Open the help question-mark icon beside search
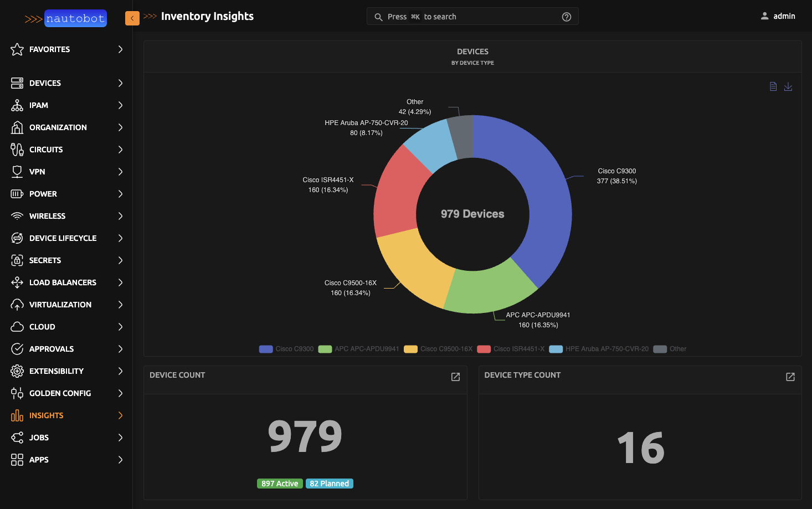 (566, 16)
